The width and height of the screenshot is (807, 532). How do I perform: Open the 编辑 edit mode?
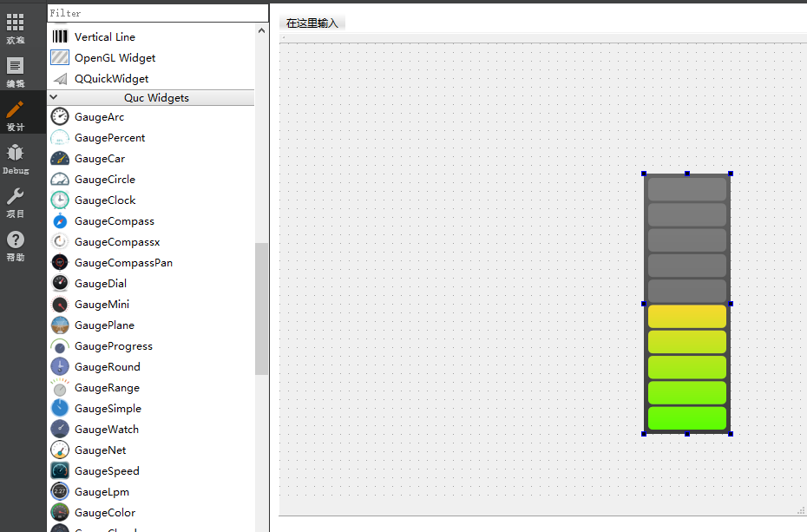(16, 72)
